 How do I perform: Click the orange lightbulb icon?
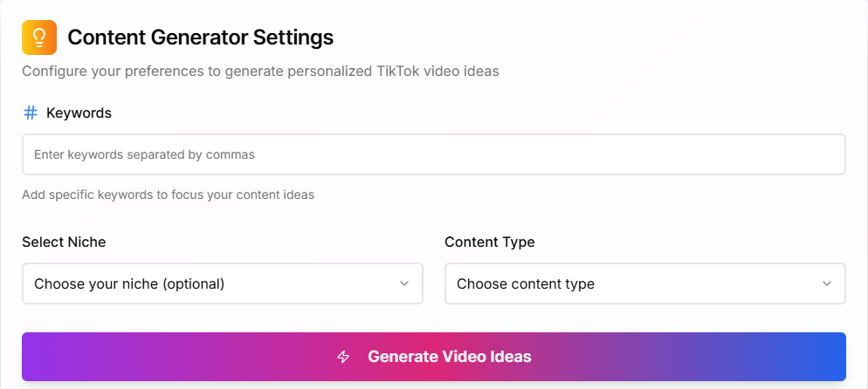[x=39, y=38]
